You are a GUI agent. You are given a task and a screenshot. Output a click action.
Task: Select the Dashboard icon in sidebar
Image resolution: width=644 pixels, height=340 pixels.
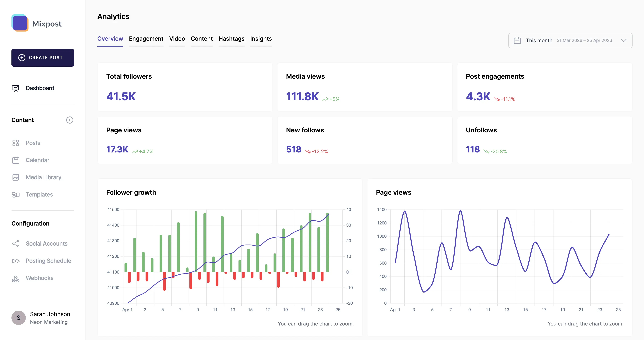[16, 88]
